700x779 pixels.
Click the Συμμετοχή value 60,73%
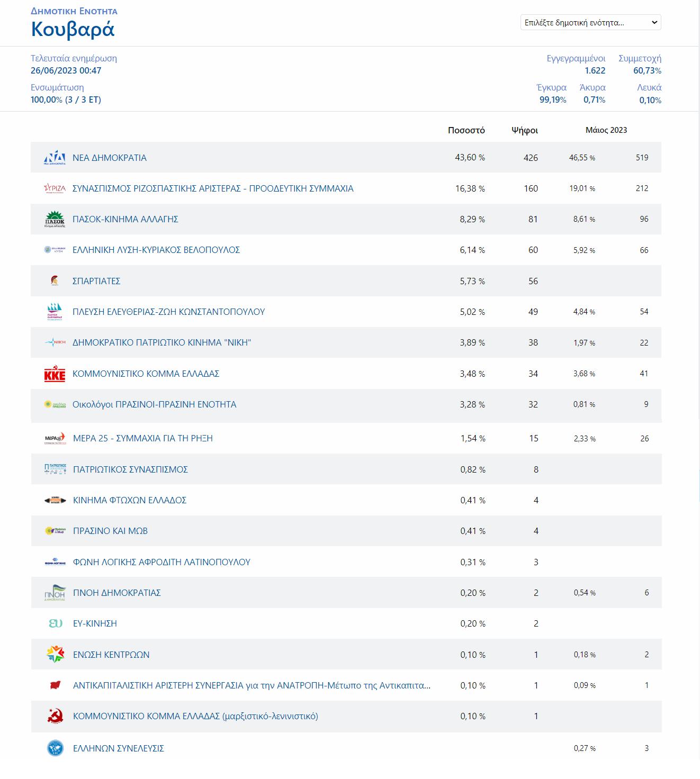coord(647,70)
